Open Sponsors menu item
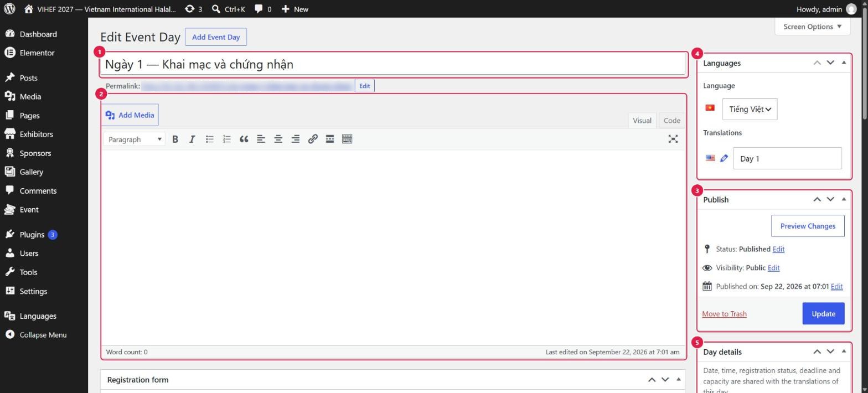 click(35, 153)
